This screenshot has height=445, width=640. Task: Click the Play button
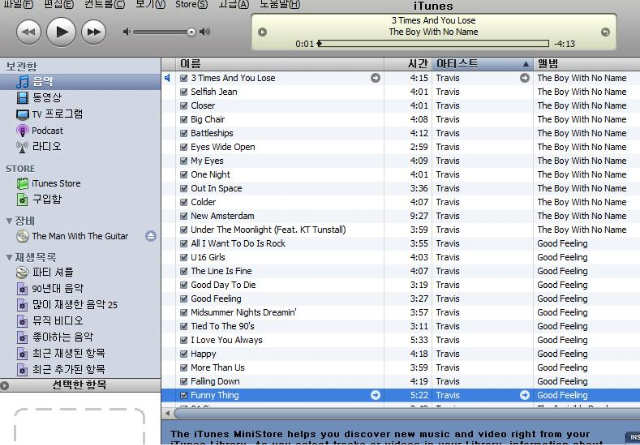(61, 32)
